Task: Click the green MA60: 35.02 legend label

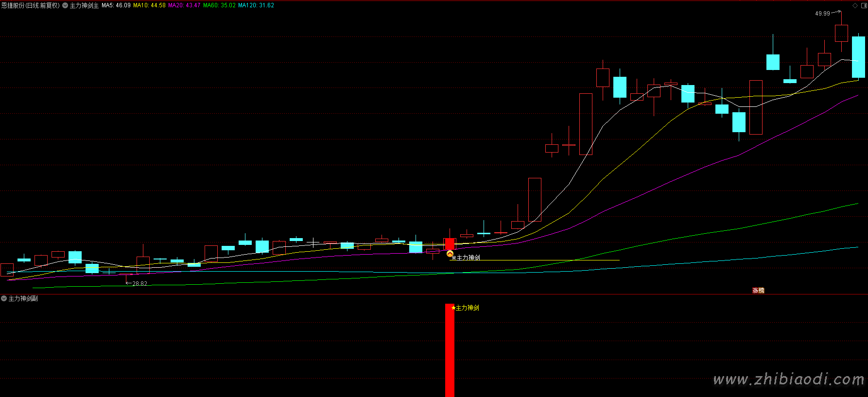Action: click(x=219, y=5)
